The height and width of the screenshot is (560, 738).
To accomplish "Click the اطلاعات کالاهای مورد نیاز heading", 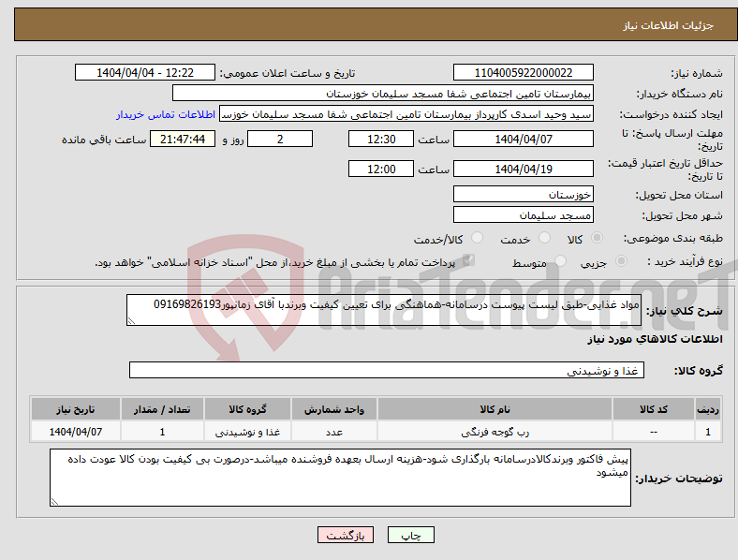I will 655,339.
